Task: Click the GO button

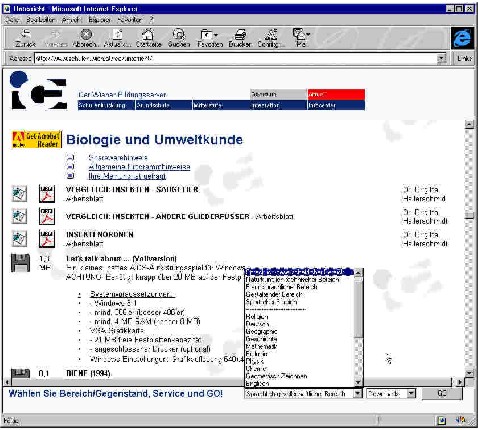Action: 442,394
